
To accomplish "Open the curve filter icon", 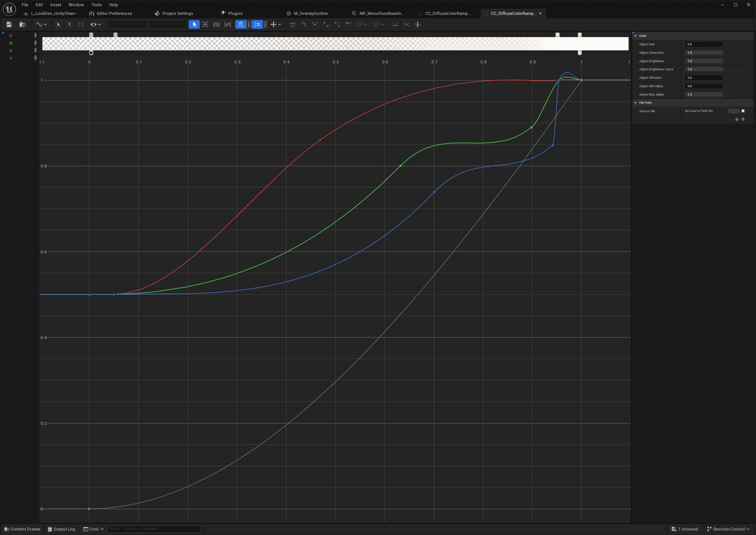I will click(418, 24).
